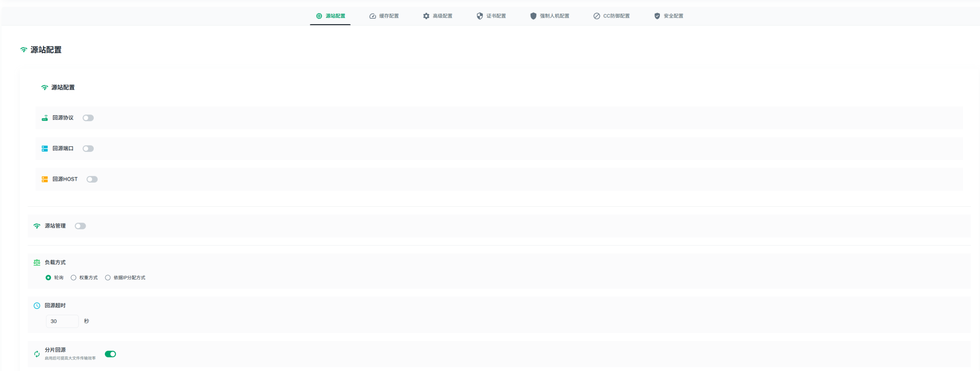The height and width of the screenshot is (371, 980).
Task: Open the 证书配置 tab
Action: [x=491, y=16]
